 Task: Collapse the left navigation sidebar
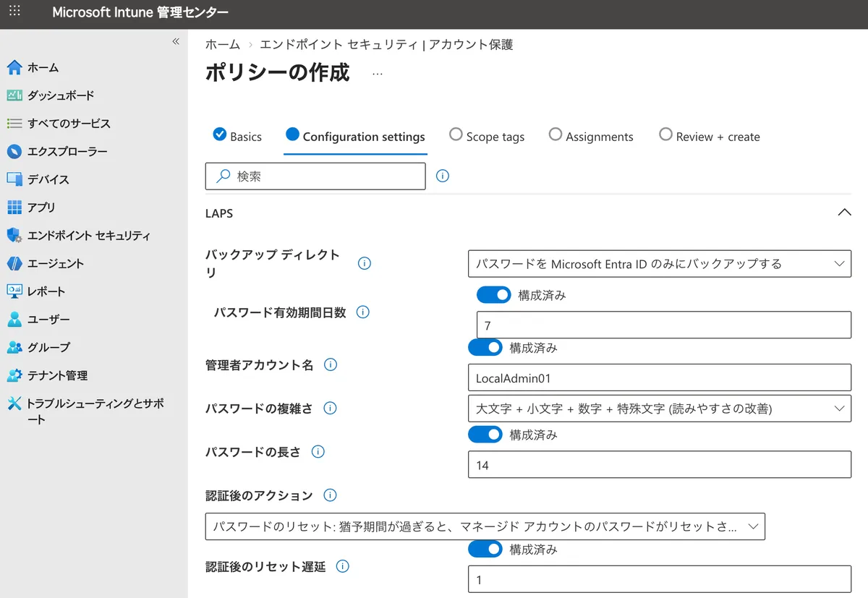pos(175,42)
